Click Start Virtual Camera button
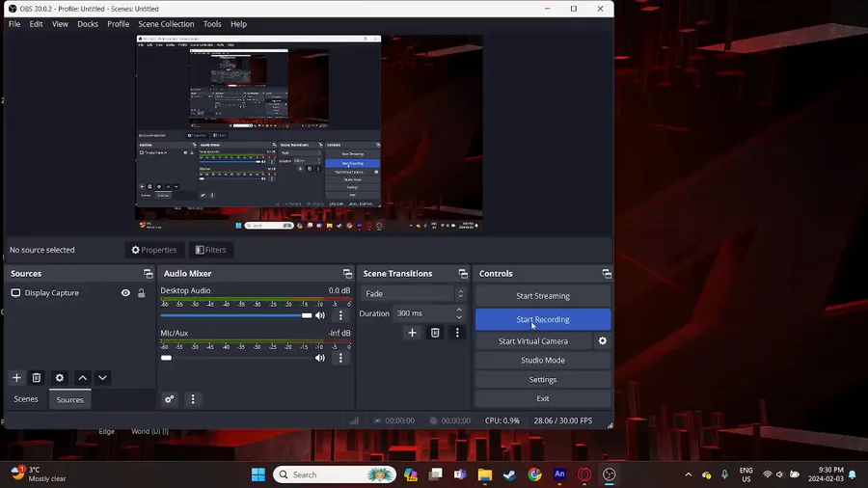Screen dimensions: 868x488 (533, 341)
